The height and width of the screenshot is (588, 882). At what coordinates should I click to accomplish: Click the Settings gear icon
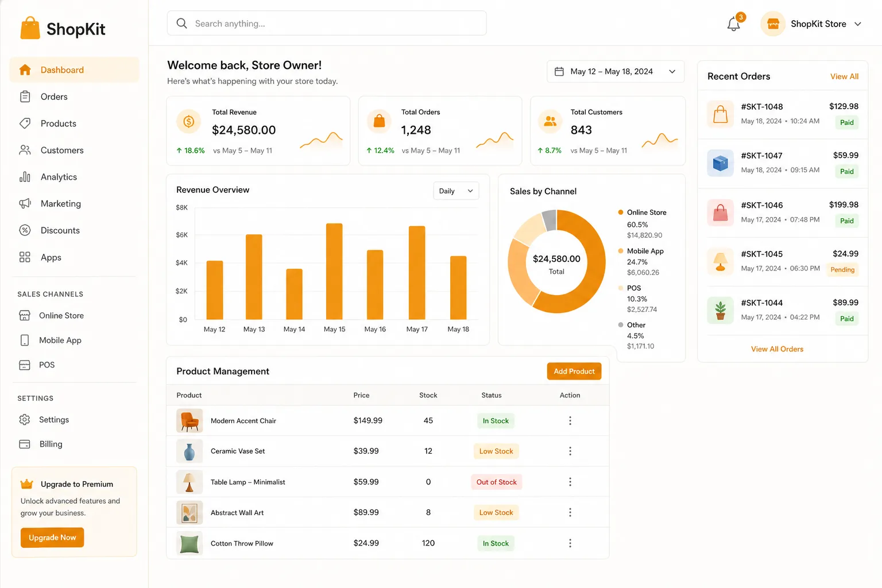[x=25, y=420]
